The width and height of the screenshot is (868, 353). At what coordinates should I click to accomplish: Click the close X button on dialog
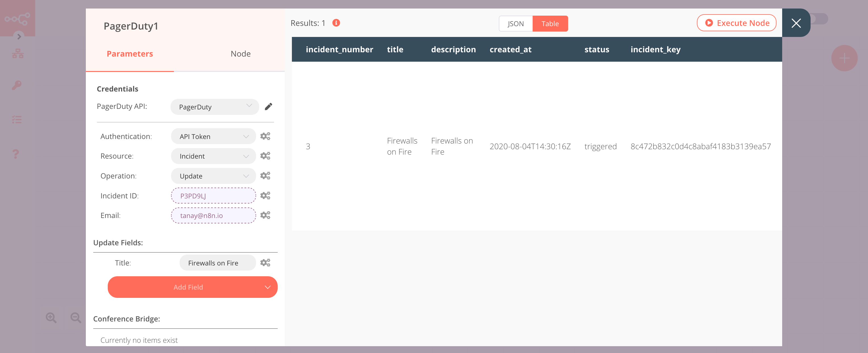tap(797, 23)
